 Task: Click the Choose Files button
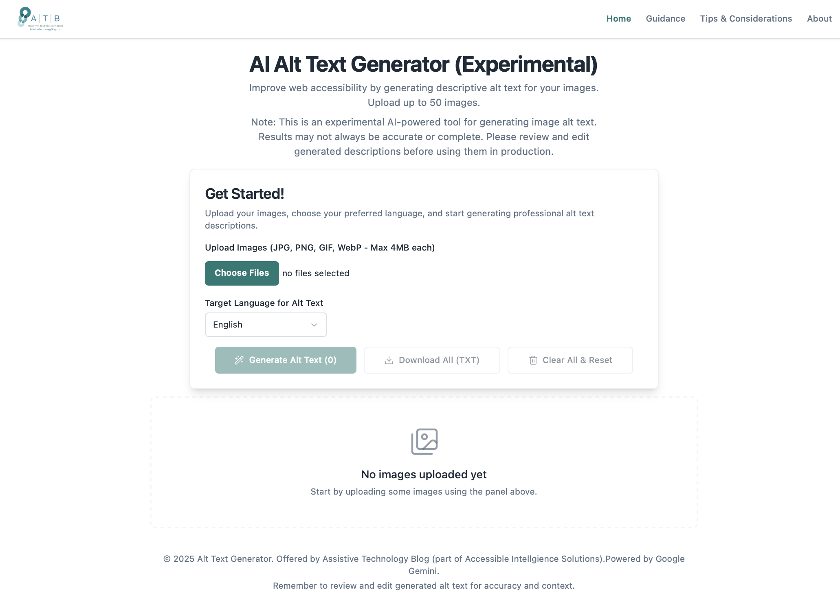(x=242, y=273)
